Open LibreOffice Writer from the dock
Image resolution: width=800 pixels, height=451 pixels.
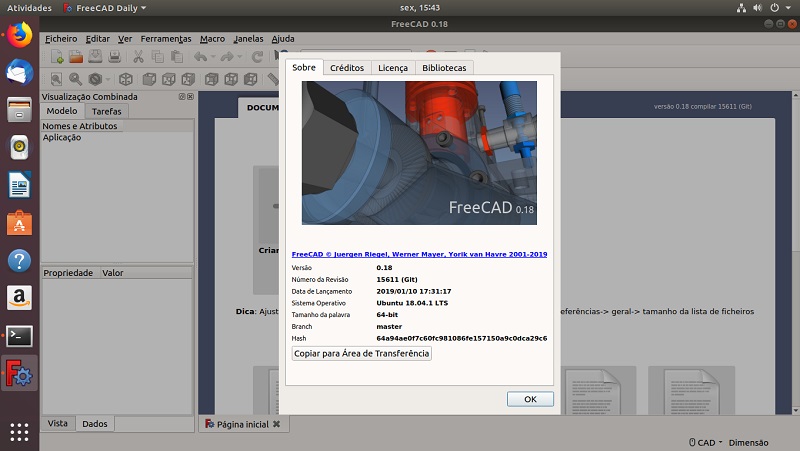click(19, 185)
